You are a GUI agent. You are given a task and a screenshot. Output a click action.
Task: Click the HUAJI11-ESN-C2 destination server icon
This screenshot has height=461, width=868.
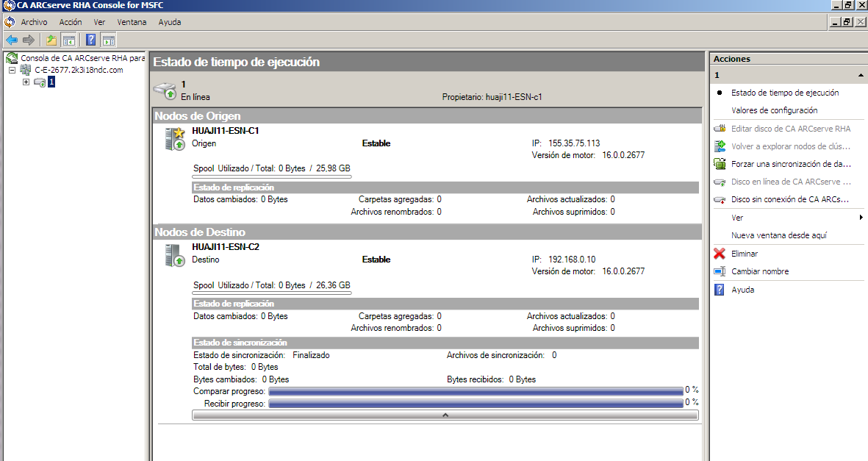175,255
